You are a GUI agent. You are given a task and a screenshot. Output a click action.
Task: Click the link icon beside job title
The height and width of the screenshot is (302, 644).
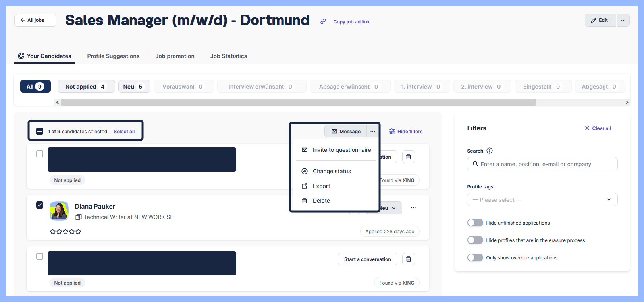point(323,21)
